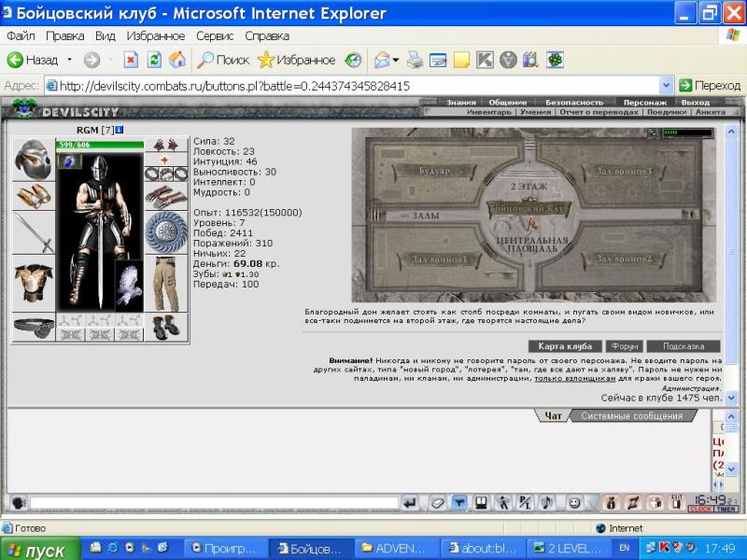747x560 pixels.
Task: Click the pants equipment slot
Action: (x=166, y=285)
